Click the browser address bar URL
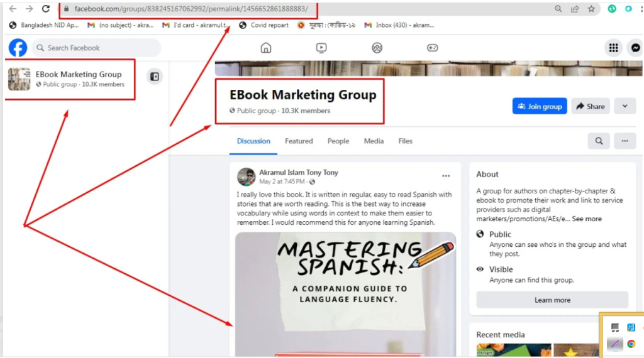644x358 pixels. [x=191, y=9]
